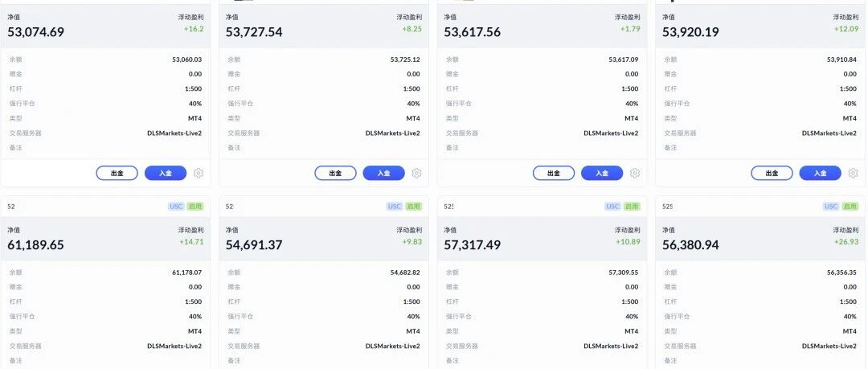Viewport: 868px width, 369px height.
Task: Click DLSMarkets-Live2 server text on the 54,691.37 card
Action: click(392, 346)
